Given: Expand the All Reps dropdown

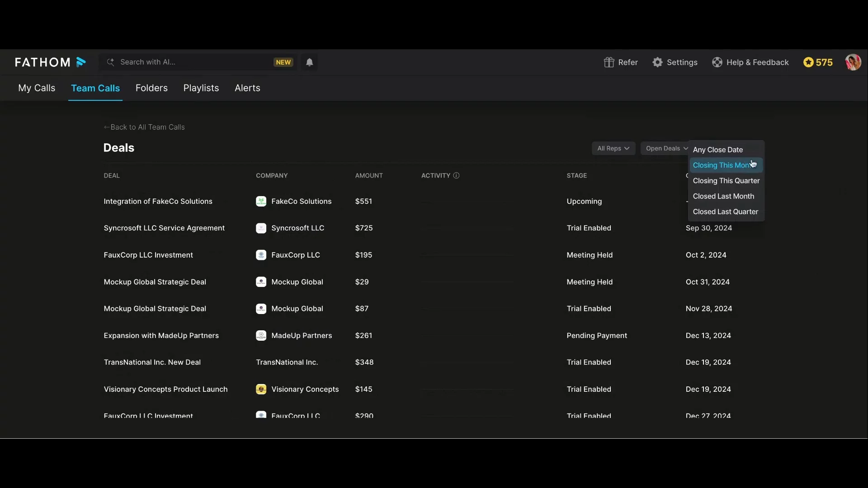Looking at the screenshot, I should 613,148.
